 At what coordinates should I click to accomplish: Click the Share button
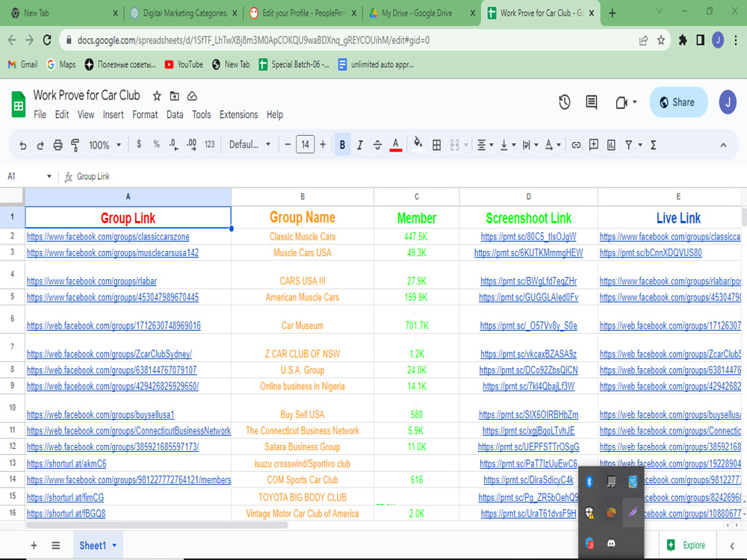(x=678, y=102)
